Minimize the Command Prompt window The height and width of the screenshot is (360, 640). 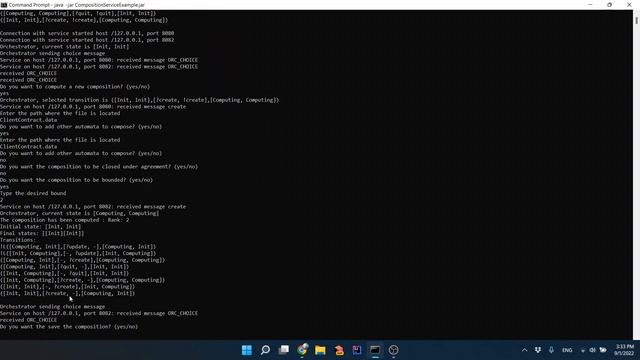tap(590, 5)
